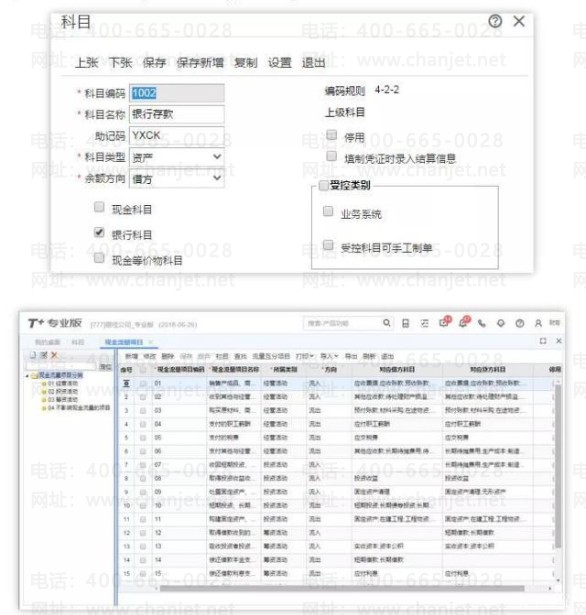Screen dimensions: 586x615
Task: Uncheck the 银行科目 checkbox
Action: (99, 232)
